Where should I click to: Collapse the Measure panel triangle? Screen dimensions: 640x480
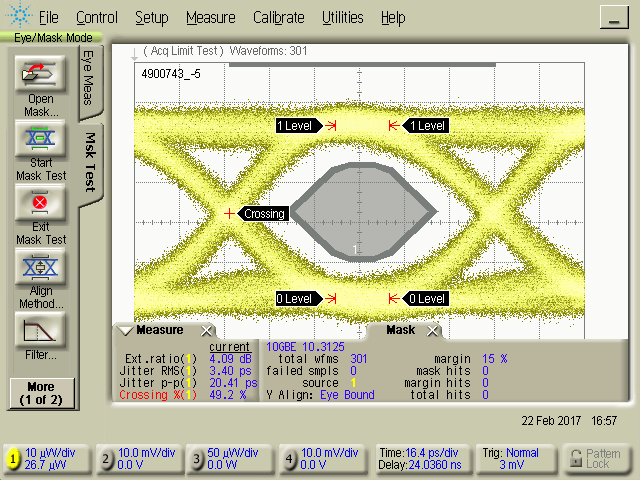point(125,331)
